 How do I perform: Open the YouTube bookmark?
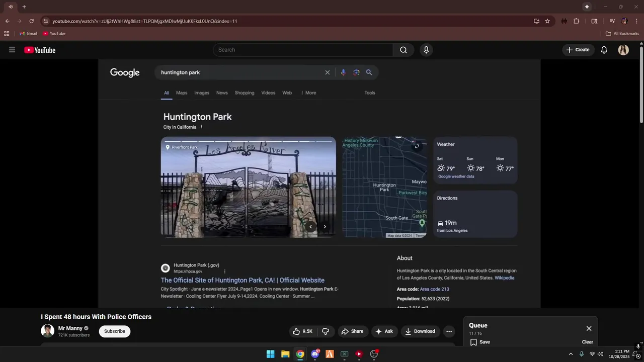point(54,34)
